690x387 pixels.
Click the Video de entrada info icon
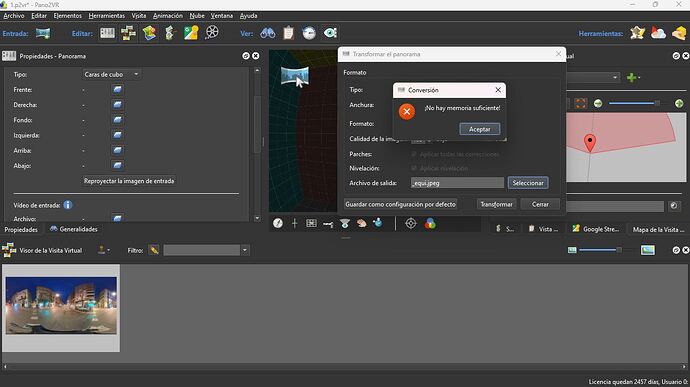pos(67,205)
